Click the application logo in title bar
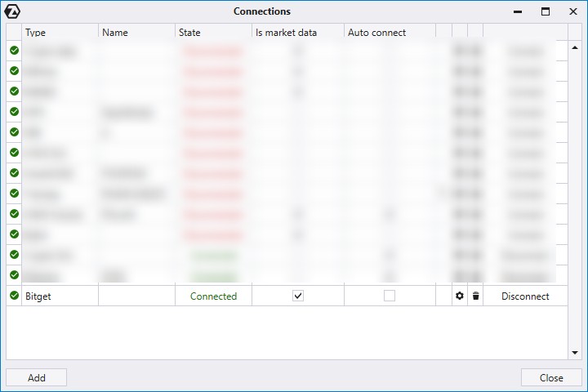The height and width of the screenshot is (392, 588). click(x=12, y=11)
